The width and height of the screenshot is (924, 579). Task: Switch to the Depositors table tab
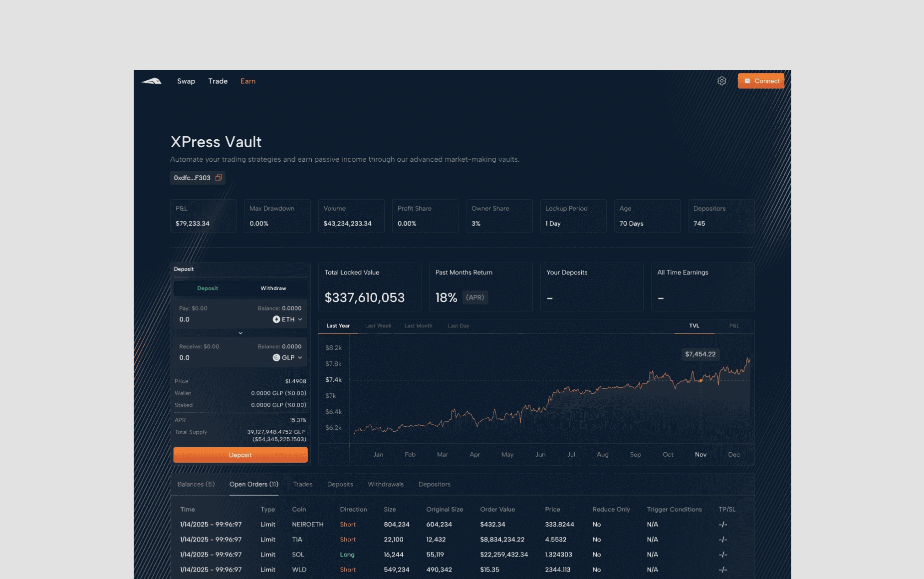click(x=435, y=485)
